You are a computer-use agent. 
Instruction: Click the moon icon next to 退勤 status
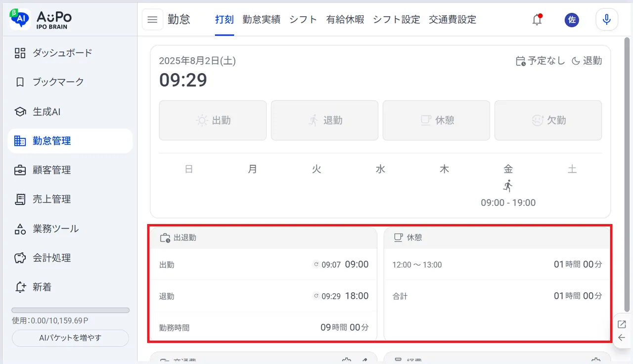576,61
